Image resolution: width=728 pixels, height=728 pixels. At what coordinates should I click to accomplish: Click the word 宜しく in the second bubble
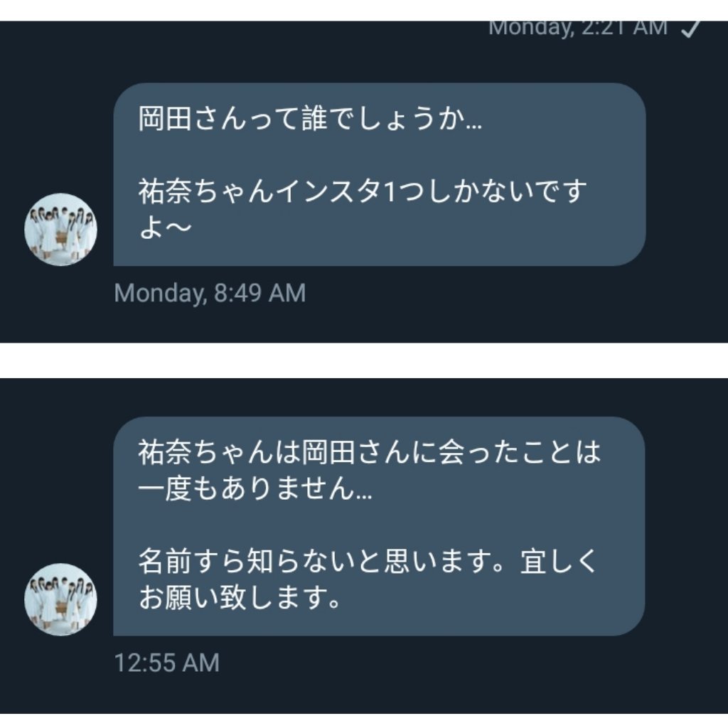[x=559, y=561]
